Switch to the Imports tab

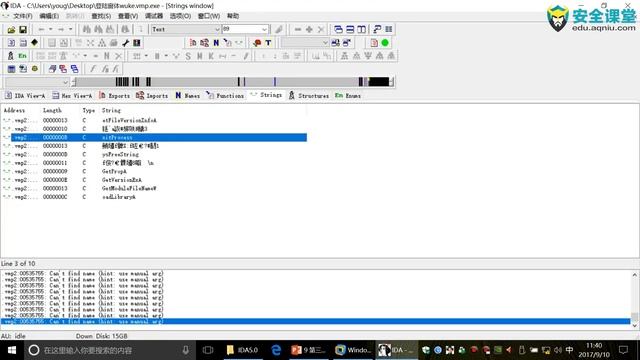coord(152,96)
